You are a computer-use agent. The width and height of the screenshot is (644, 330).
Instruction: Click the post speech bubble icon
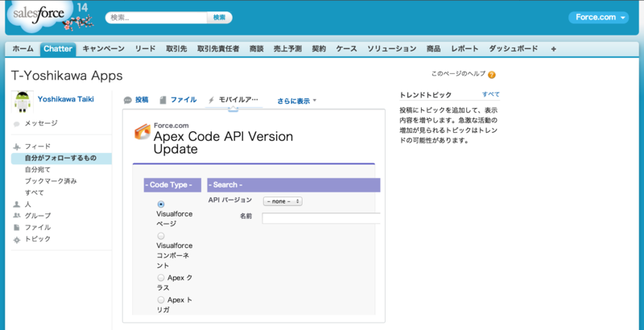pyautogui.click(x=128, y=100)
